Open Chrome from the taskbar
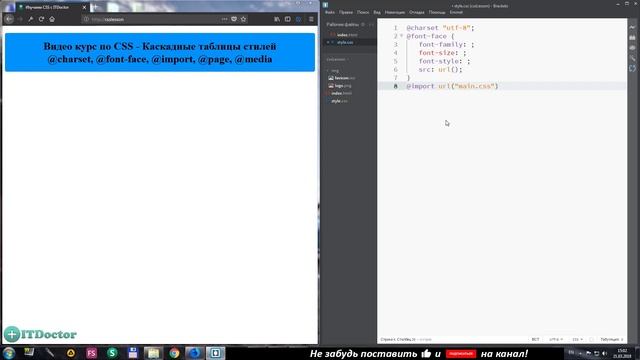Screen dimensions: 640x360 tap(174, 353)
